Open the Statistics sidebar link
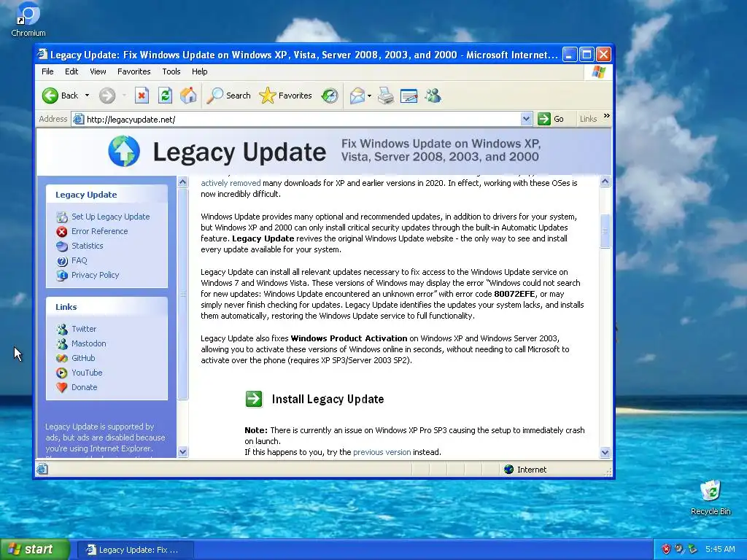 point(88,246)
